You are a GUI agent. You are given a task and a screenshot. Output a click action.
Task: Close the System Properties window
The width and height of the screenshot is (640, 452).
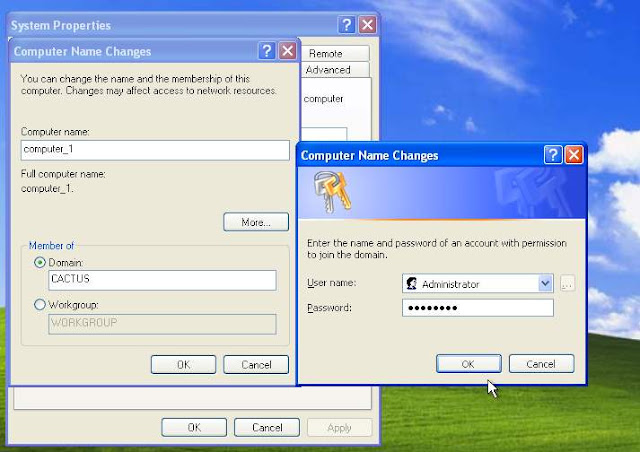click(x=367, y=25)
